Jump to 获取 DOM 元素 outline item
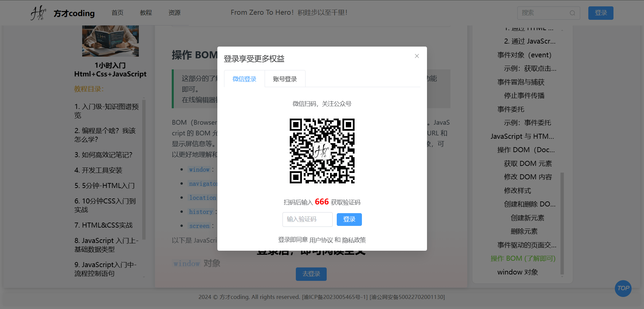Image resolution: width=644 pixels, height=309 pixels. [x=528, y=164]
